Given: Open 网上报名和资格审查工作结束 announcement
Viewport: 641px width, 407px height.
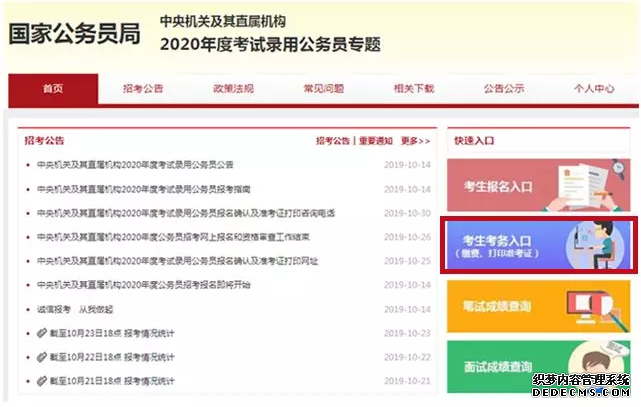Looking at the screenshot, I should pyautogui.click(x=173, y=237).
